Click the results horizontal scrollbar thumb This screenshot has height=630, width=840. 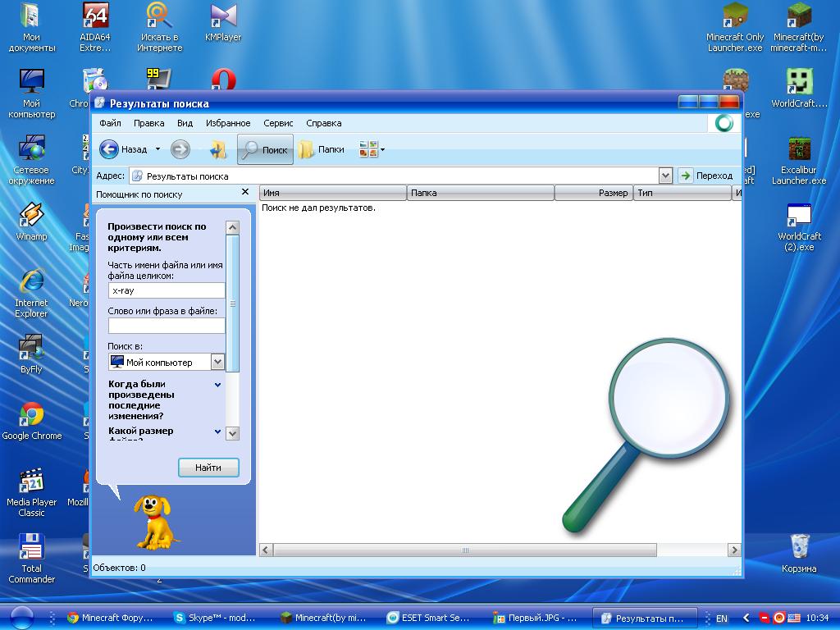click(465, 550)
